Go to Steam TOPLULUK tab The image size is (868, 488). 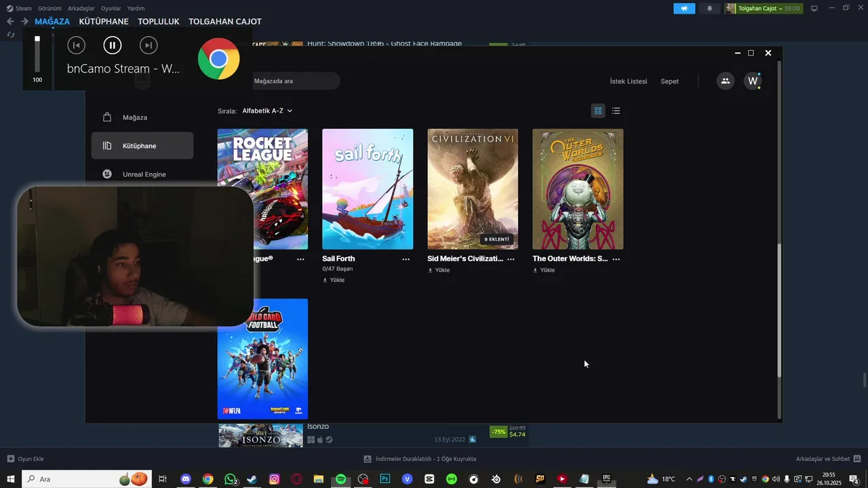click(x=159, y=22)
